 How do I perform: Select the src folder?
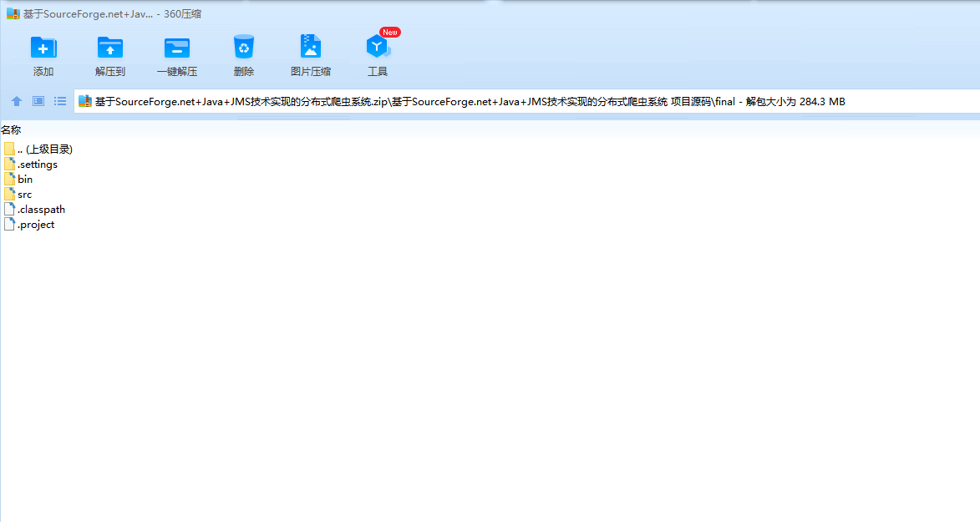[18, 194]
